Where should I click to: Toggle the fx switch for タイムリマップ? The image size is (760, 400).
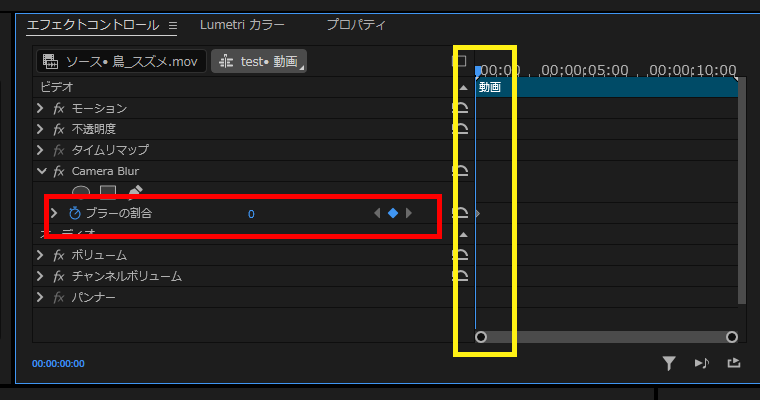pos(59,150)
